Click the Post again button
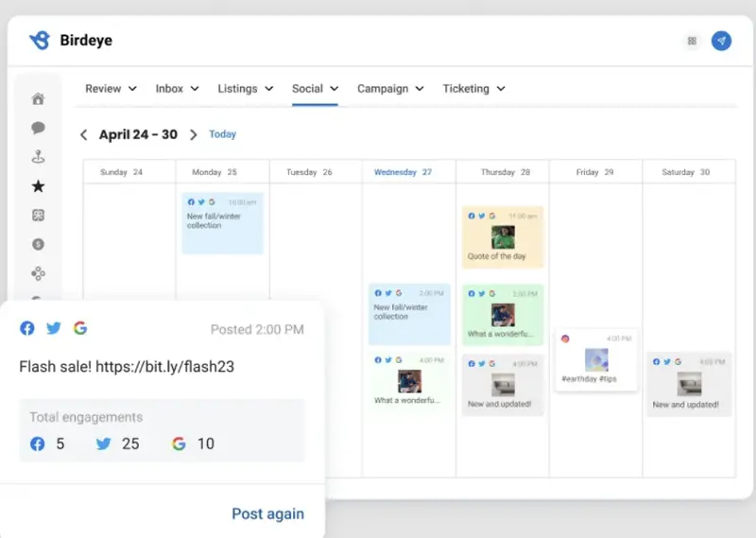This screenshot has height=538, width=756. tap(267, 513)
